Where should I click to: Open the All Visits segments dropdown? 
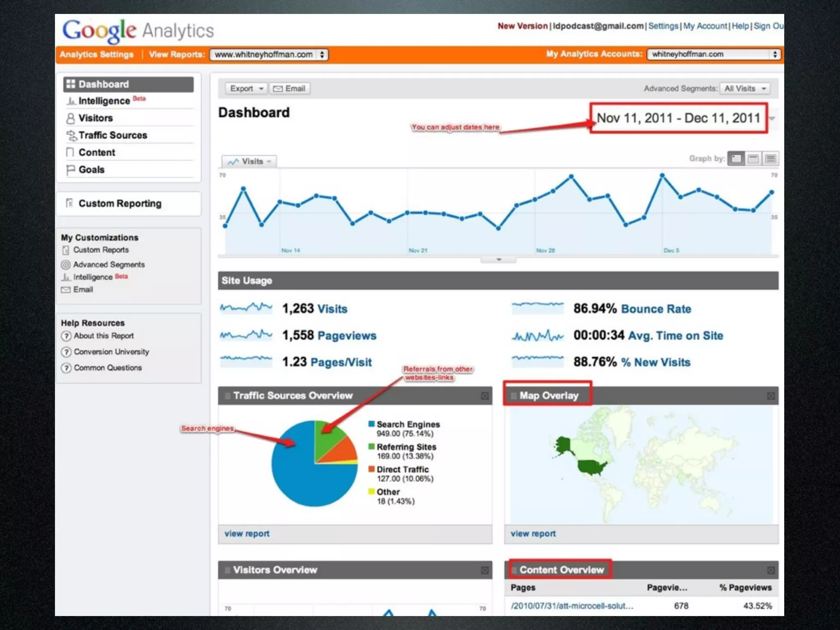(x=745, y=89)
